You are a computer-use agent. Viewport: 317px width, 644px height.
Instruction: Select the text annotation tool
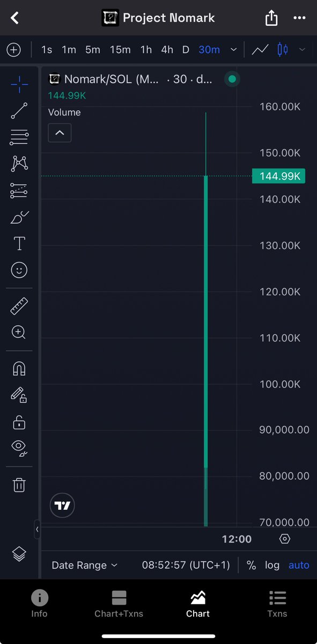tap(19, 244)
